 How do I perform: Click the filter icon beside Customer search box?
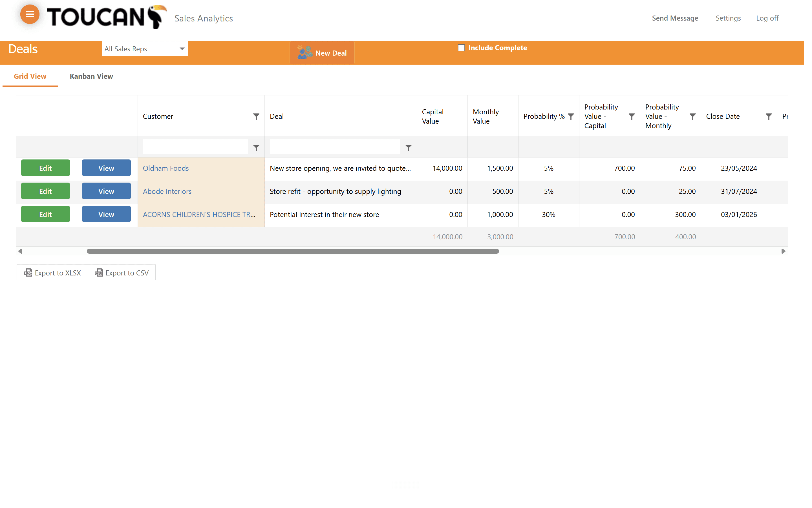[256, 148]
